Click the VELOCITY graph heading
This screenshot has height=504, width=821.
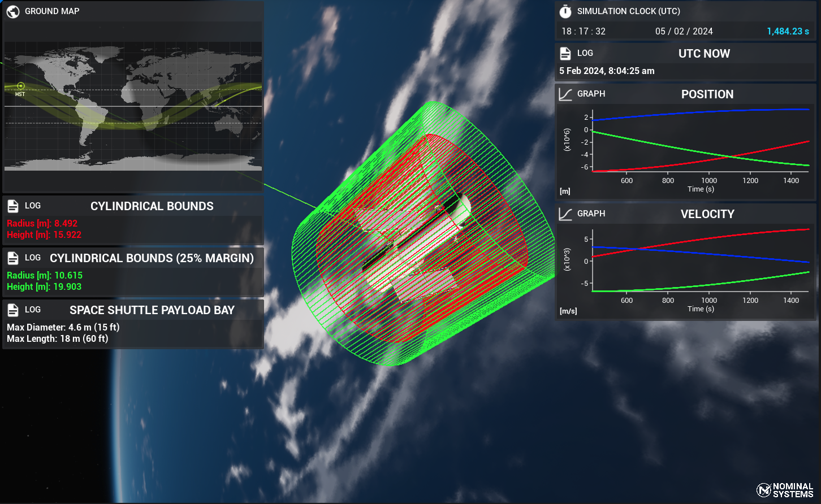[x=707, y=214]
